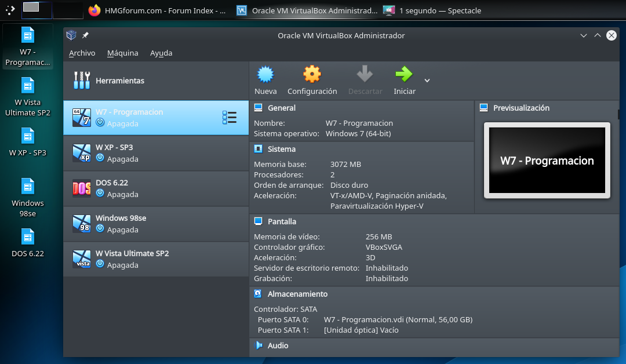626x364 pixels.
Task: Click the General section icon
Action: [259, 108]
